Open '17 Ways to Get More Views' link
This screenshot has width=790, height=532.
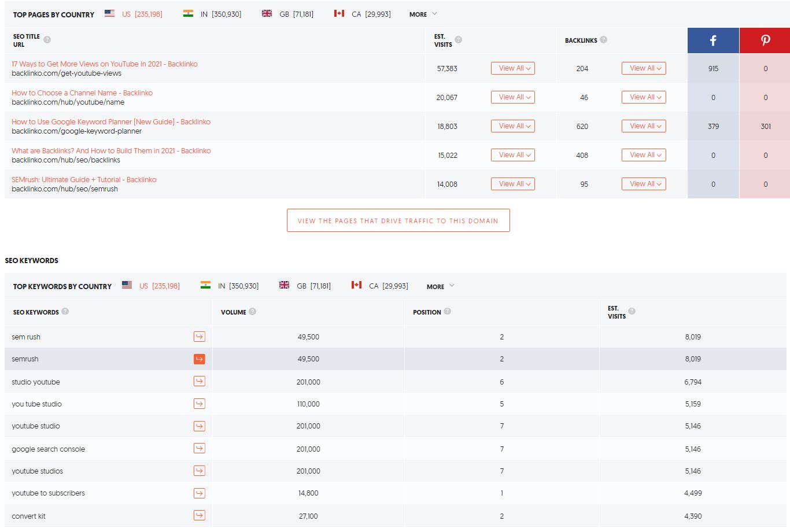(x=105, y=64)
